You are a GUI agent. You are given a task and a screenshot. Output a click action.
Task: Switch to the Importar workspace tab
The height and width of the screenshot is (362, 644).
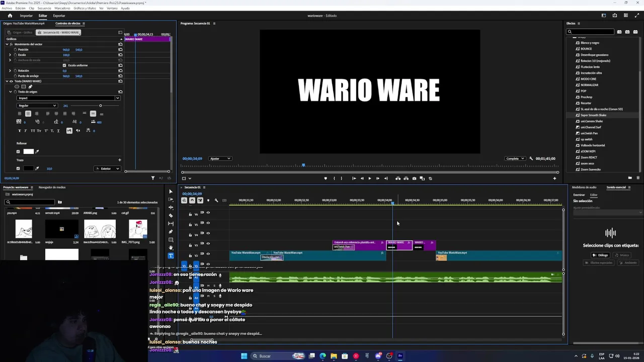[26, 16]
